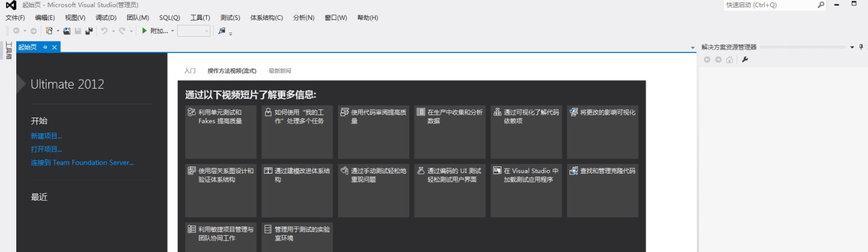Click Back arrow in Solution Explorer toolbar
This screenshot has width=868, height=252.
coord(708,60)
